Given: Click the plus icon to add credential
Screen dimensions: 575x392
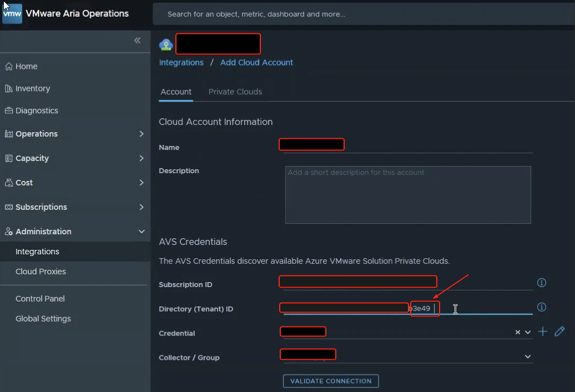Looking at the screenshot, I should (x=543, y=331).
